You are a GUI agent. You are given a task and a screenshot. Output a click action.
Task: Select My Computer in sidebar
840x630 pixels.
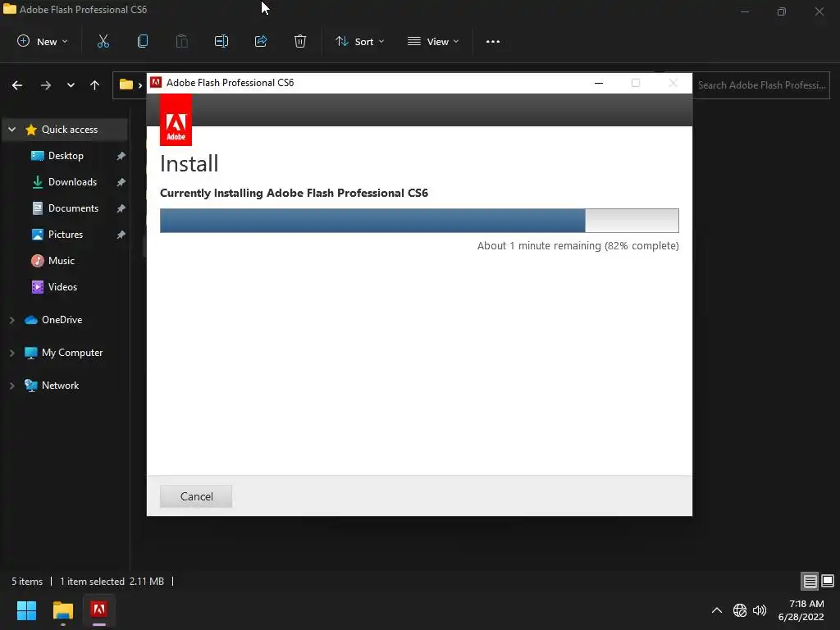(x=72, y=353)
